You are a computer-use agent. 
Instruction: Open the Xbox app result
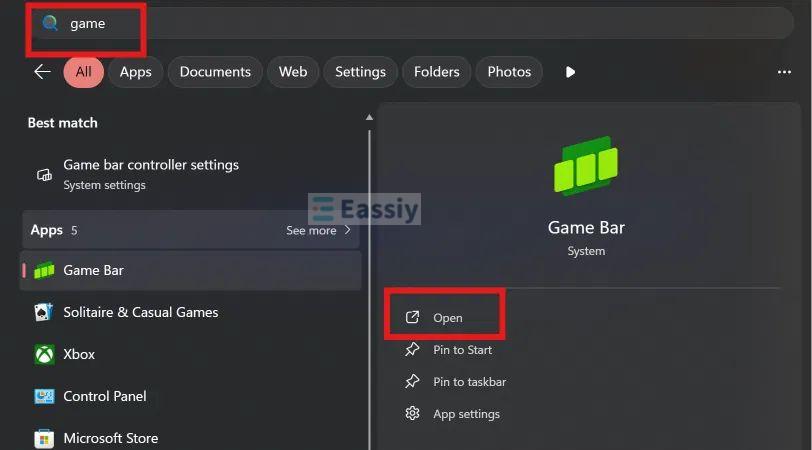(x=191, y=354)
